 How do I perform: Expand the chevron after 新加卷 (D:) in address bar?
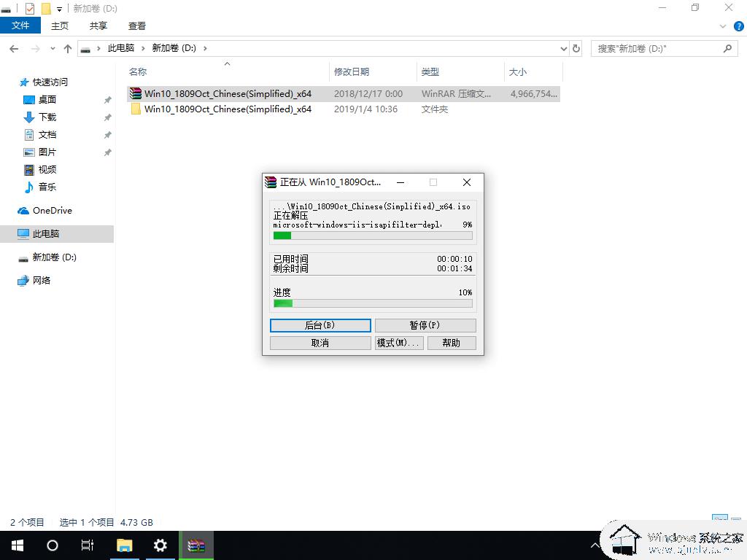coord(205,48)
